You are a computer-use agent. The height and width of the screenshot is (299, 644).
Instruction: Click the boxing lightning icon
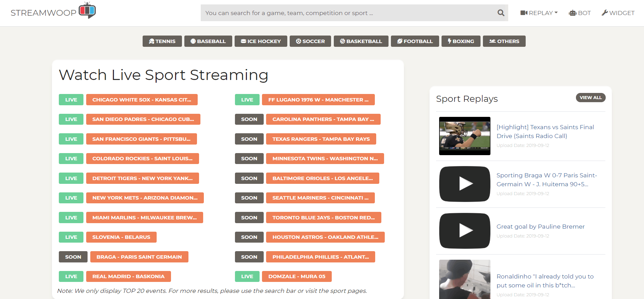point(450,41)
